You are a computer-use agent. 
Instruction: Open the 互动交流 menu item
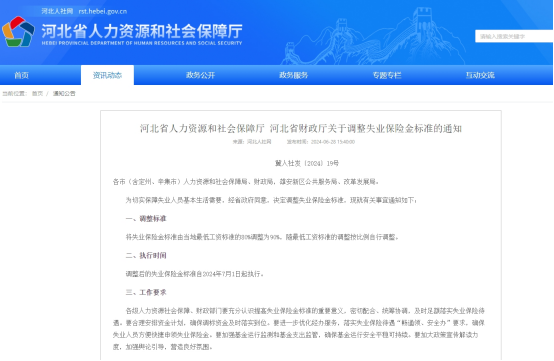[480, 75]
